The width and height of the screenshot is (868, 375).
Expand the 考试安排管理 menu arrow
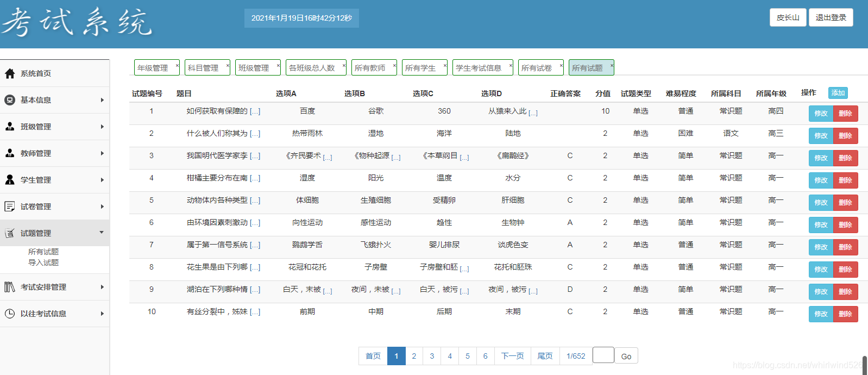click(102, 287)
